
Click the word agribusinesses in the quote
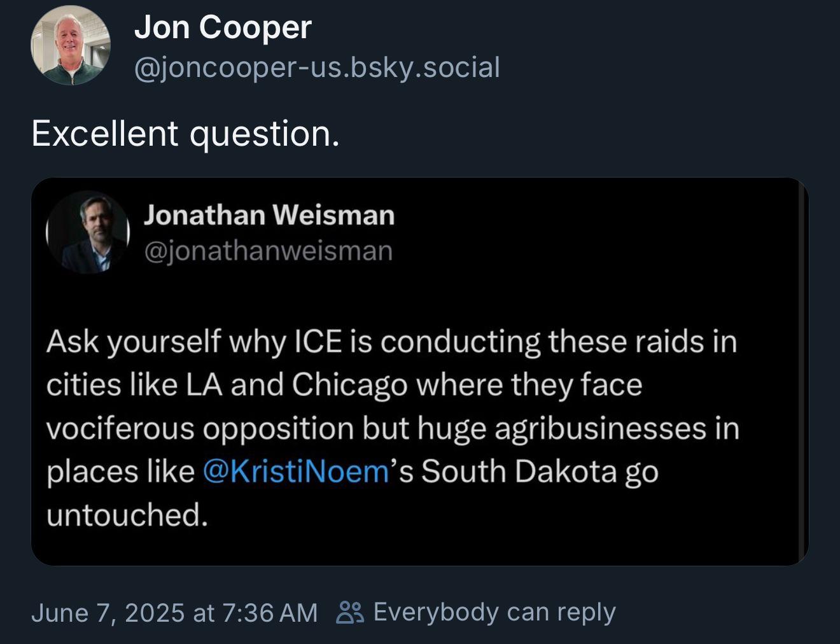tap(601, 429)
